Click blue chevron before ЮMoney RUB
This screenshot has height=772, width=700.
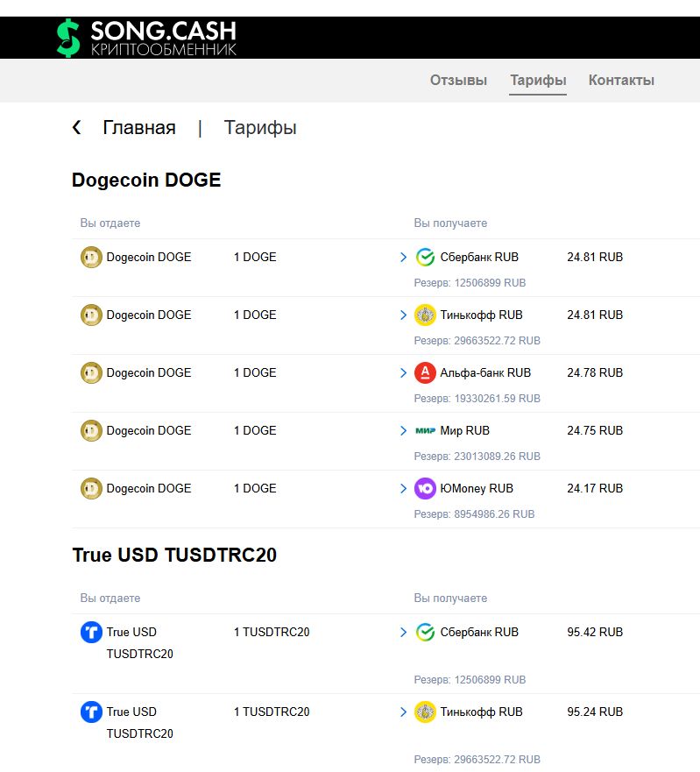(x=404, y=489)
